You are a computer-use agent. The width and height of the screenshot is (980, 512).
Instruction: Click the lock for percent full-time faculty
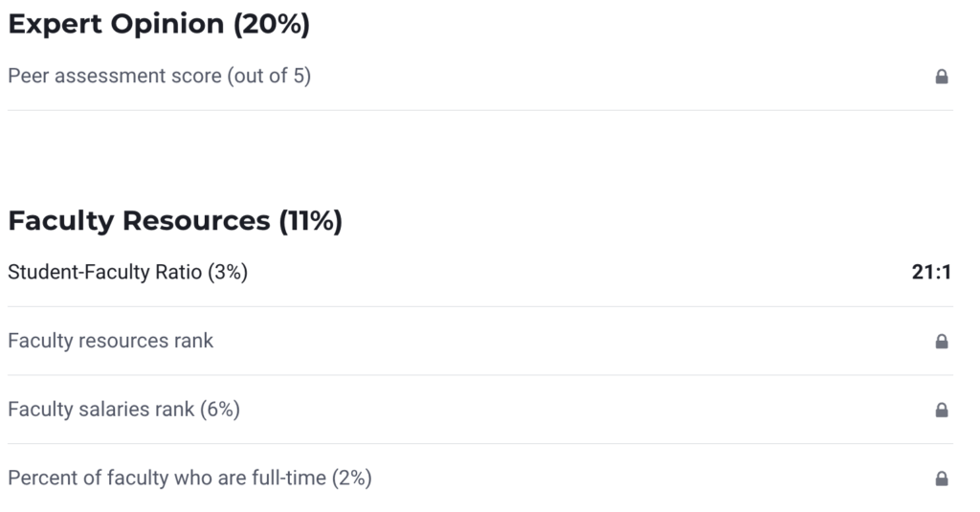[x=941, y=479]
